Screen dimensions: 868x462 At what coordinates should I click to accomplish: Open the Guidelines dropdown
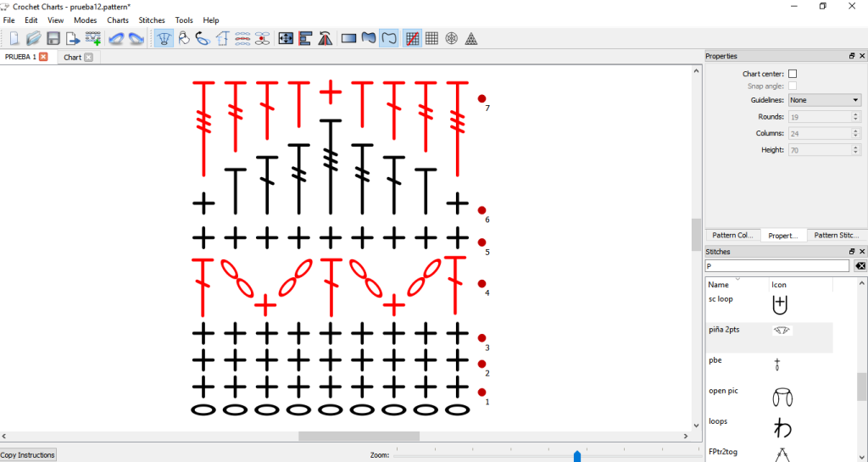[824, 100]
